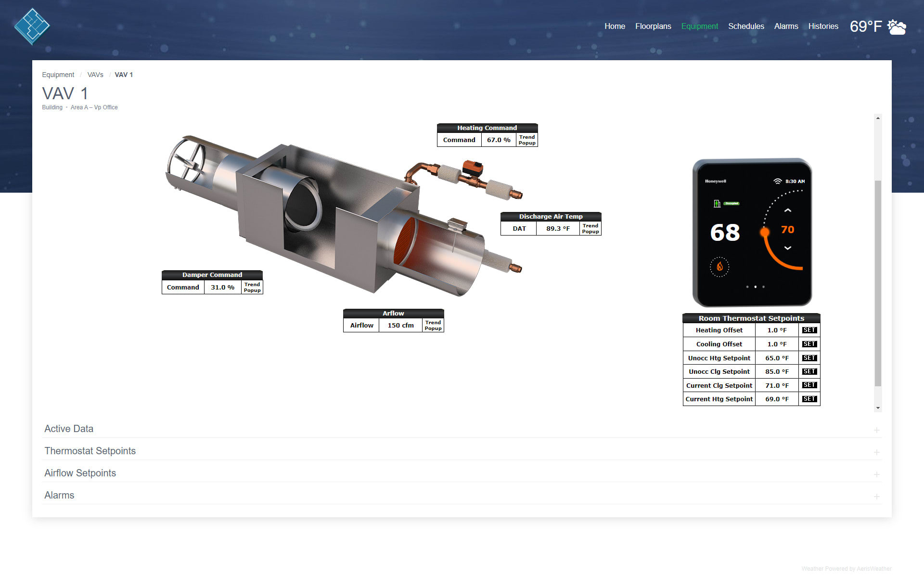Tap the thermostat down chevron

coord(788,248)
